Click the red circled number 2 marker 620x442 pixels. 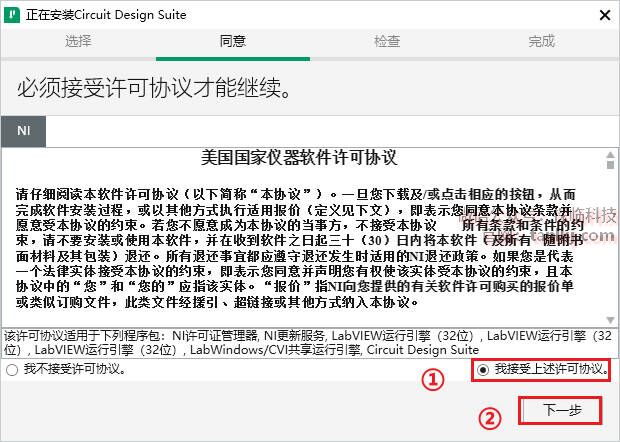pos(490,419)
